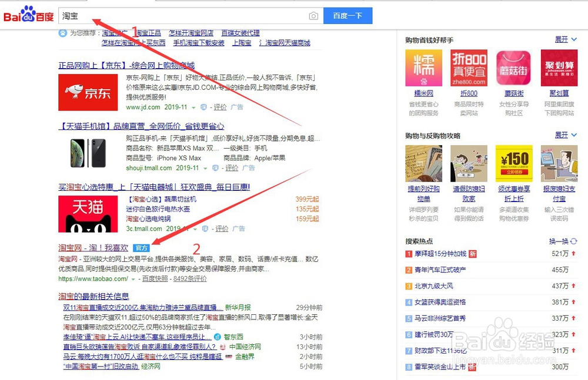
Task: Open news 马云:每晚大约有1700万人逛淘宝
Action: [x=143, y=357]
